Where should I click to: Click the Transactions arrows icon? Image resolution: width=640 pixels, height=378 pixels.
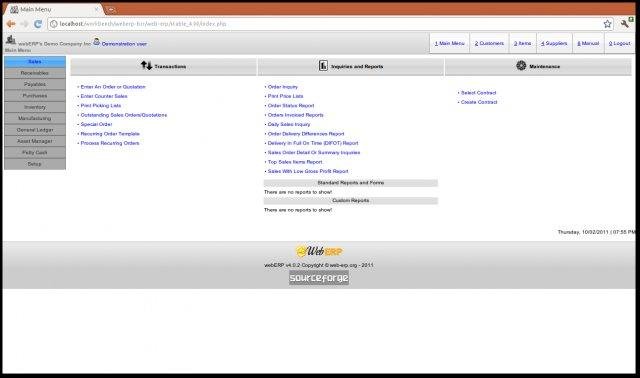click(x=147, y=65)
